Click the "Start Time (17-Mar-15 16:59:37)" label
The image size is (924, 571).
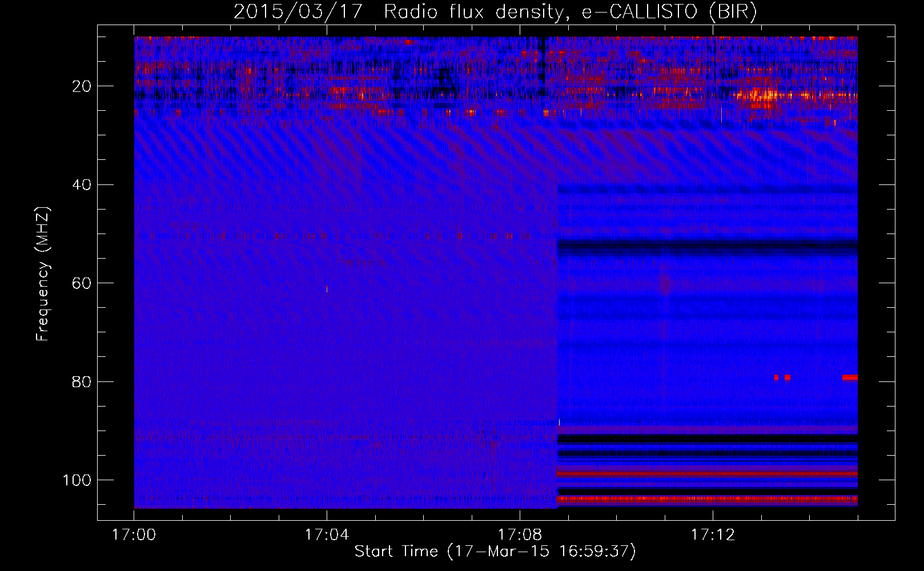495,552
